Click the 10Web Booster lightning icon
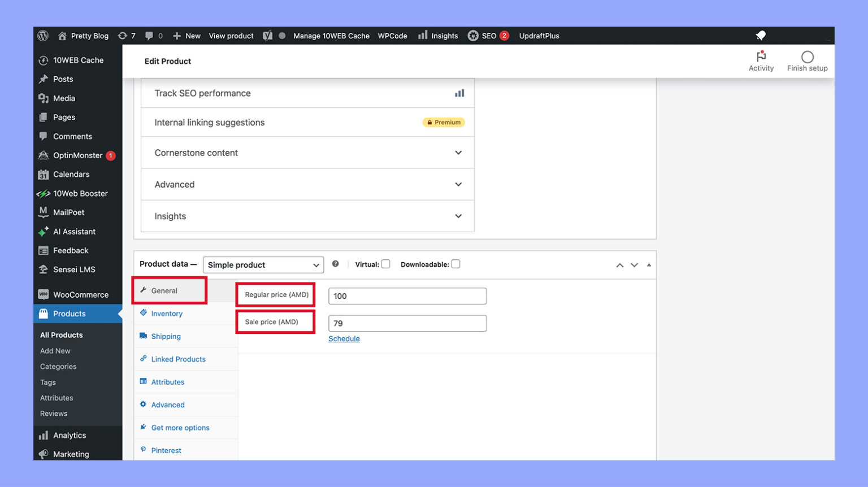The image size is (868, 487). click(44, 193)
